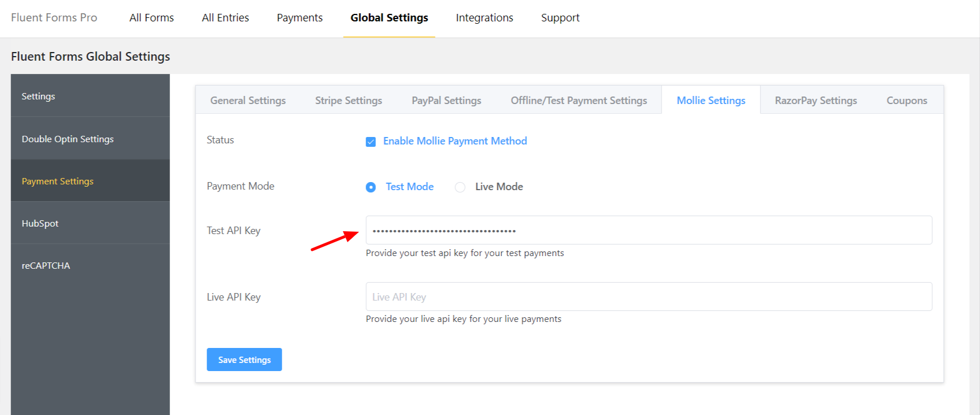Screen dimensions: 980x415
Task: Open the All Forms menu item
Action: pyautogui.click(x=151, y=18)
